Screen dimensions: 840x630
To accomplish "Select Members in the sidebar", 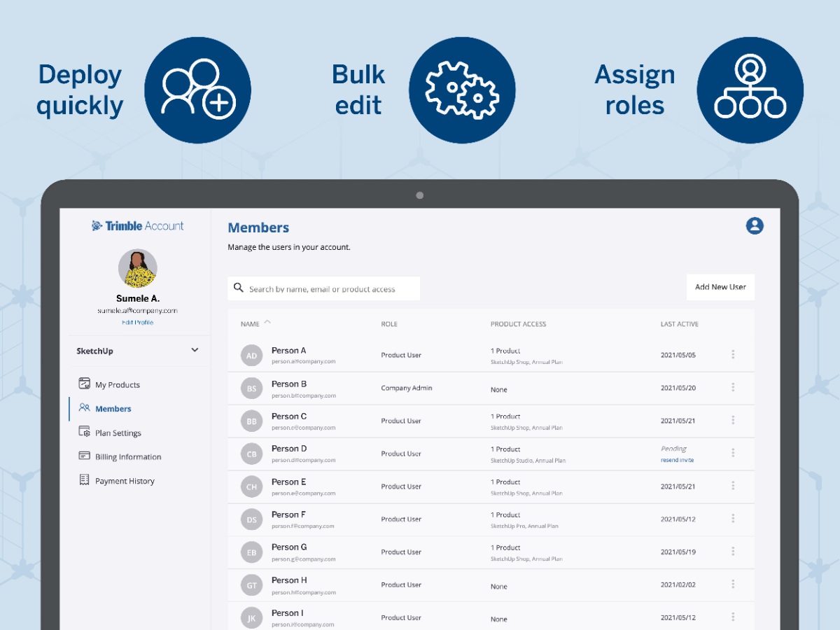I will click(113, 409).
